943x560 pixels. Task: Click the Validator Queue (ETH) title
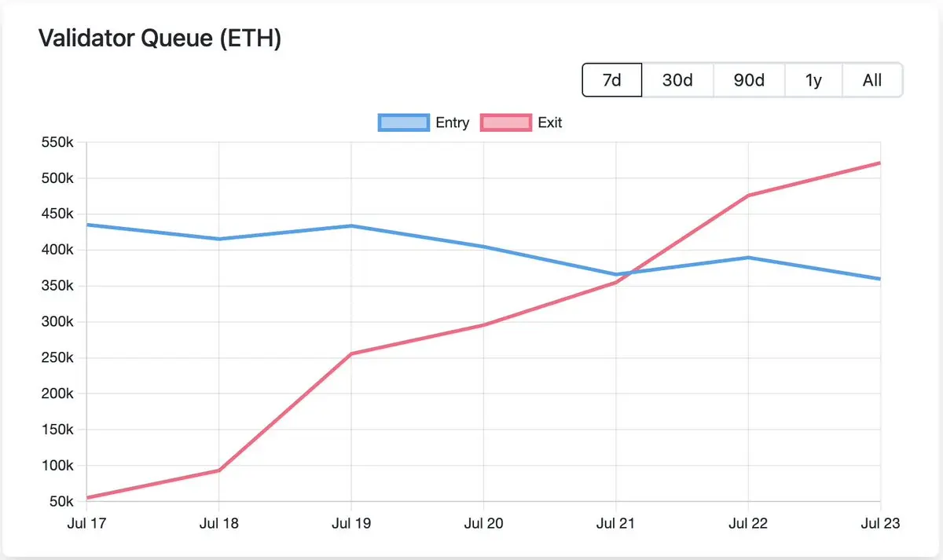pyautogui.click(x=160, y=39)
